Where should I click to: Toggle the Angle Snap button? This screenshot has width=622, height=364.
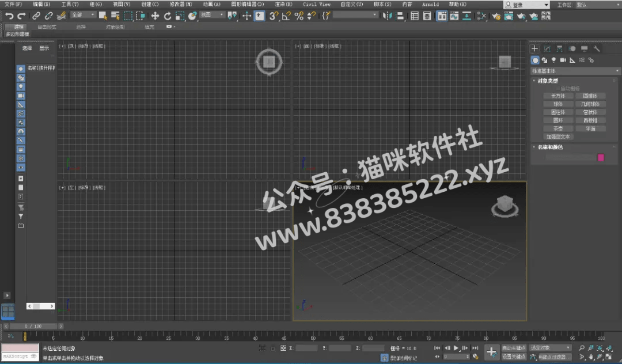coord(286,16)
